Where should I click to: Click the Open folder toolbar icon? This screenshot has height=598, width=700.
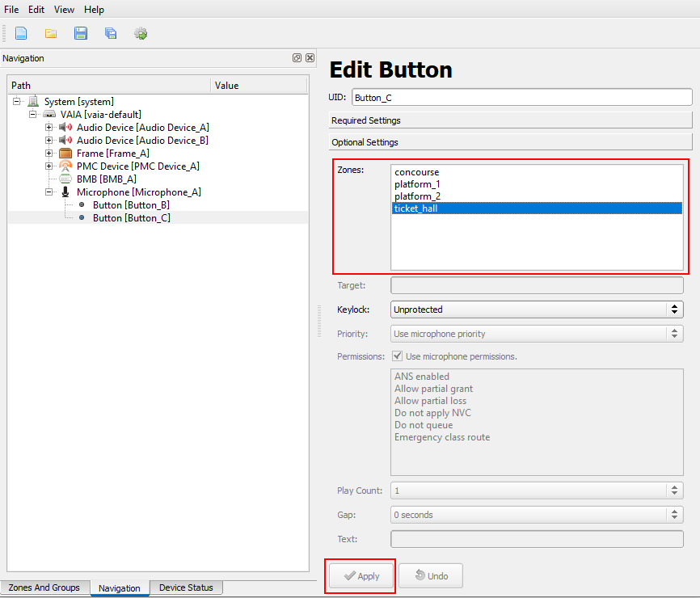tap(51, 33)
